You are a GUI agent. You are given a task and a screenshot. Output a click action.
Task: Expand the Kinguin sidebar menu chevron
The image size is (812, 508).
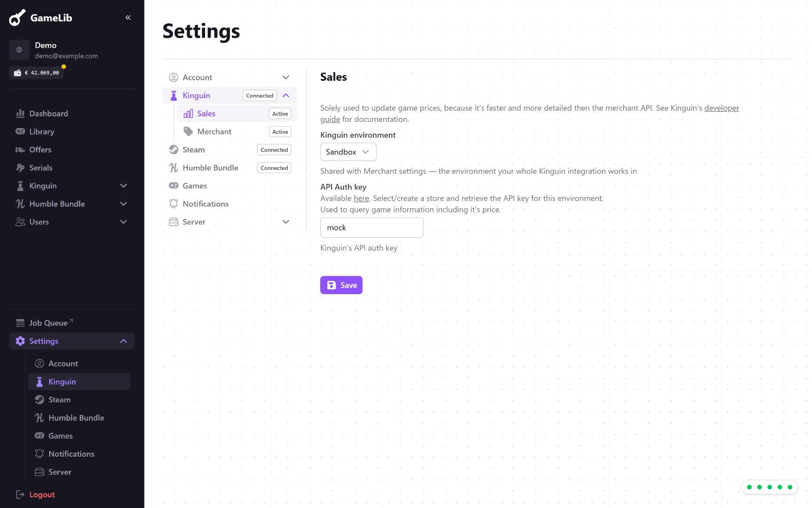click(123, 186)
